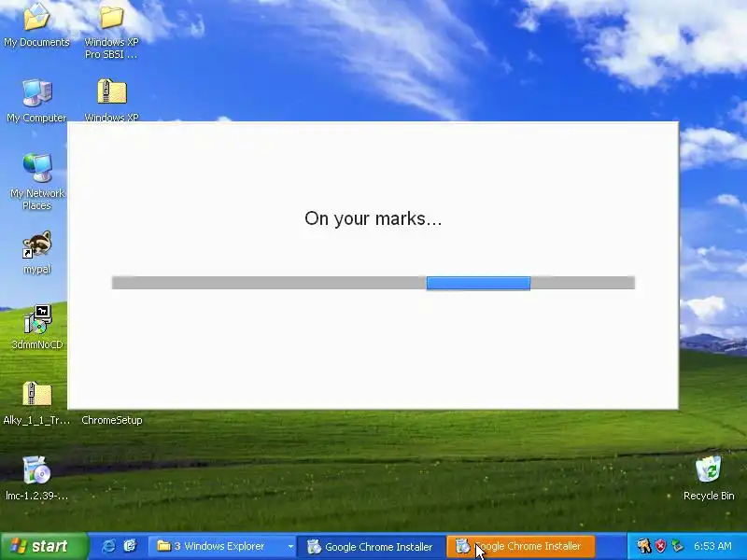
Task: Switch to the blue Google Chrome Installer taskbar button
Action: point(371,546)
